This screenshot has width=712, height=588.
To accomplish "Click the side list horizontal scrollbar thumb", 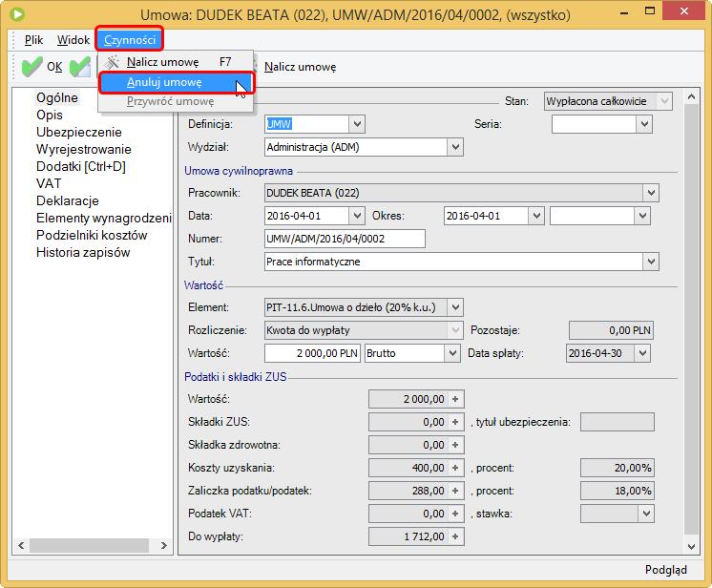I will point(89,545).
